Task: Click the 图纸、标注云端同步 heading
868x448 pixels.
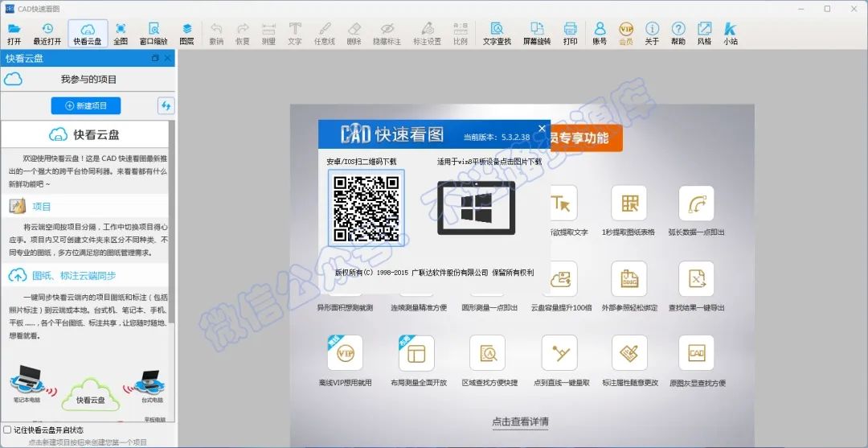Action: [74, 275]
